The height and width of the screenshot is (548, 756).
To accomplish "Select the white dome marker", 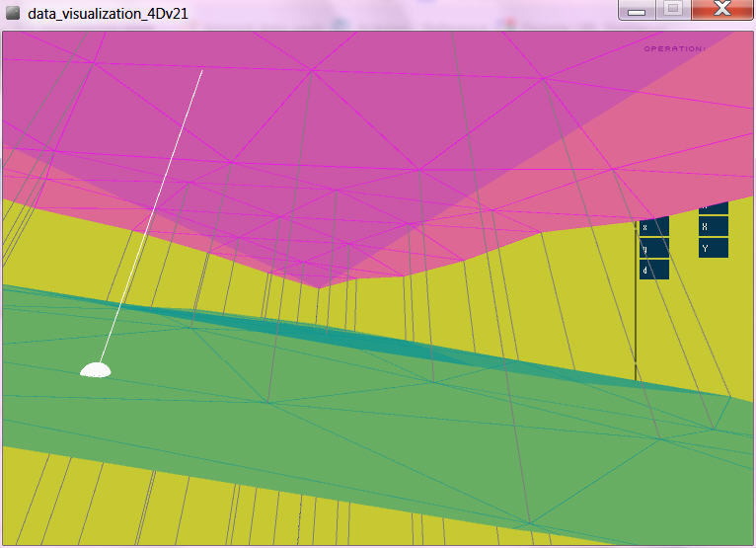I will (x=95, y=370).
